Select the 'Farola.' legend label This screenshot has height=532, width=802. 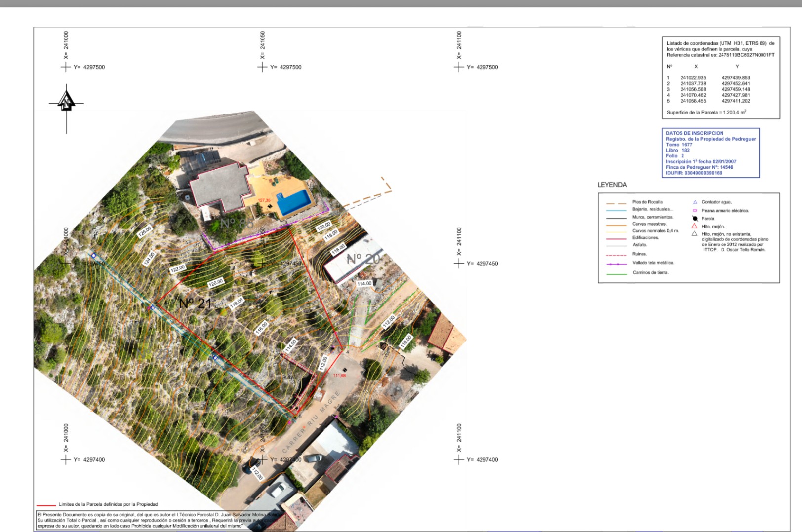tap(708, 219)
